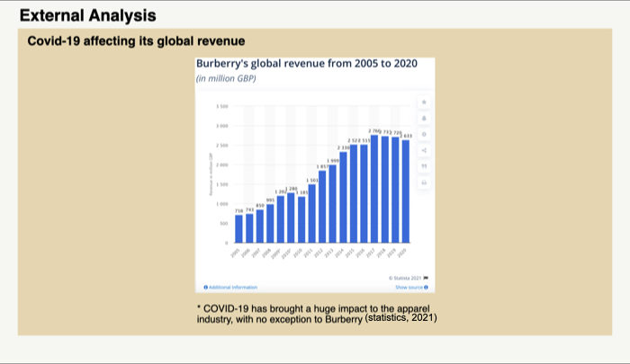The height and width of the screenshot is (364, 630).
Task: Click the flag icon next to Statista 2021
Action: click(426, 278)
